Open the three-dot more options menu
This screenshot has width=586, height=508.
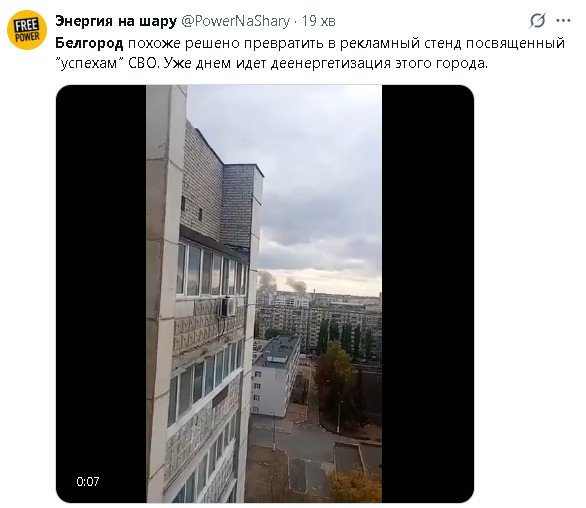(563, 21)
